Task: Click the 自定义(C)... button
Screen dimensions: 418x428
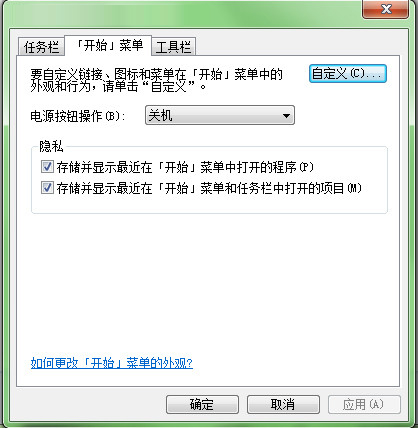Action: (x=348, y=74)
